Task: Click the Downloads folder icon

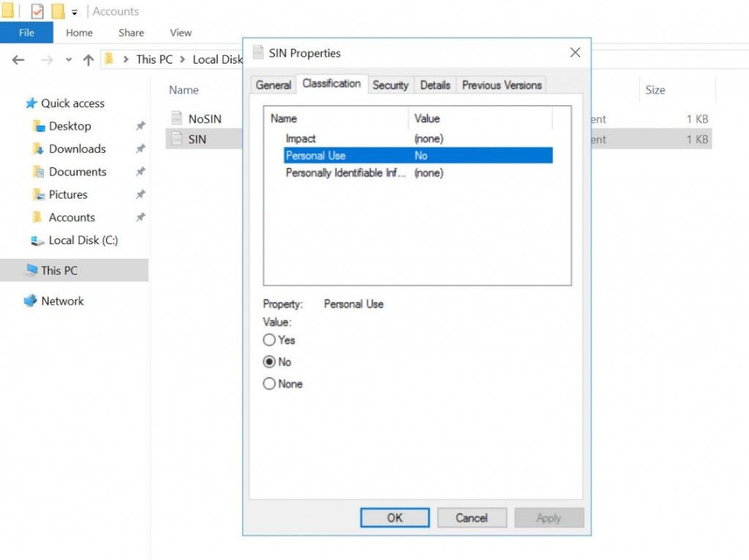Action: tap(38, 149)
